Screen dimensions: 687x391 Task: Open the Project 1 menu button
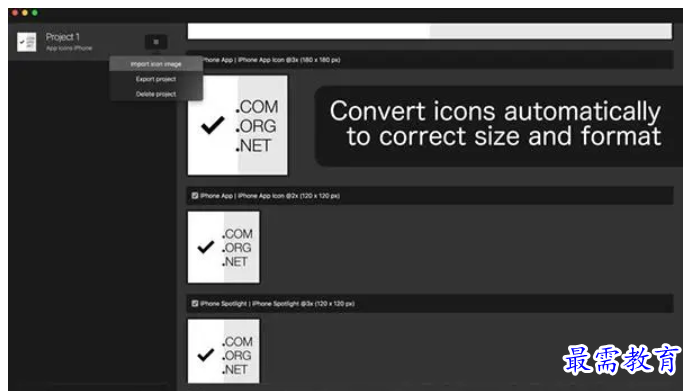[156, 42]
